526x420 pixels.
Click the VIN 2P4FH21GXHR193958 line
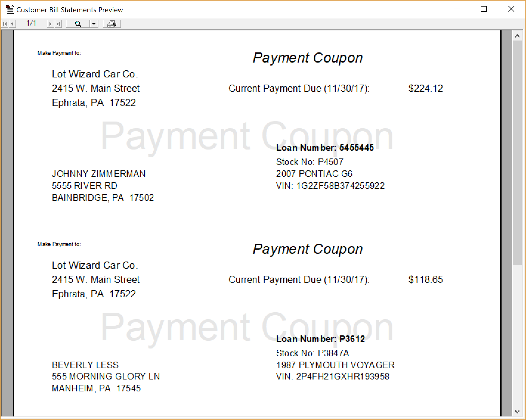click(332, 377)
